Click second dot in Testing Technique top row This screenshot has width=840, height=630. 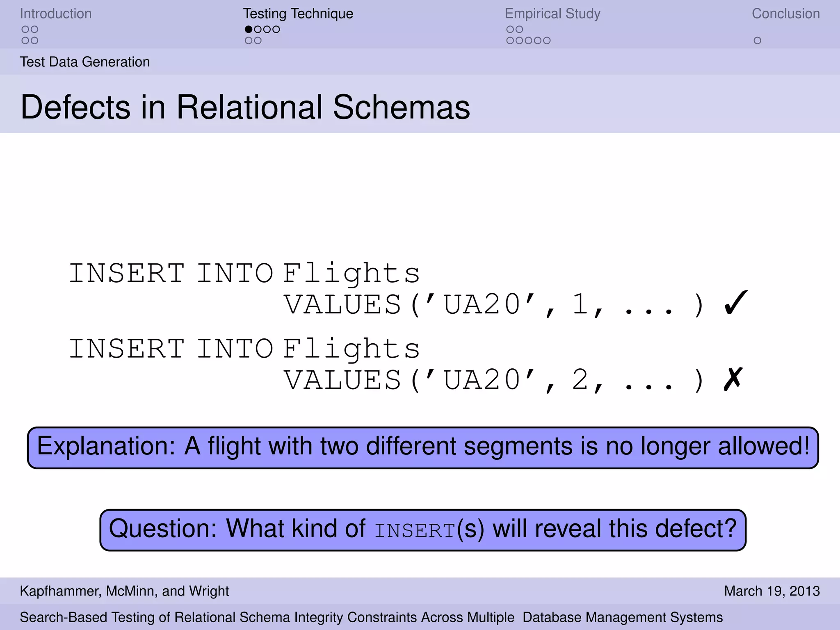click(258, 29)
